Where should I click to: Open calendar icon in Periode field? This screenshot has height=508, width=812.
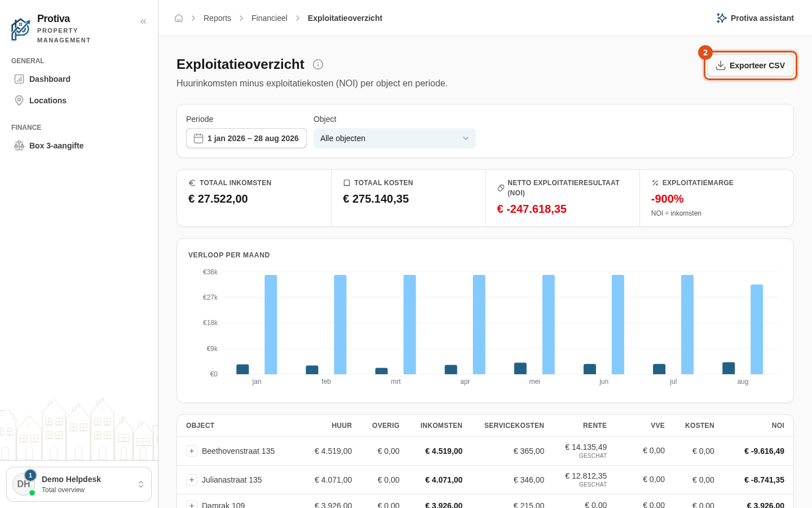tap(198, 138)
